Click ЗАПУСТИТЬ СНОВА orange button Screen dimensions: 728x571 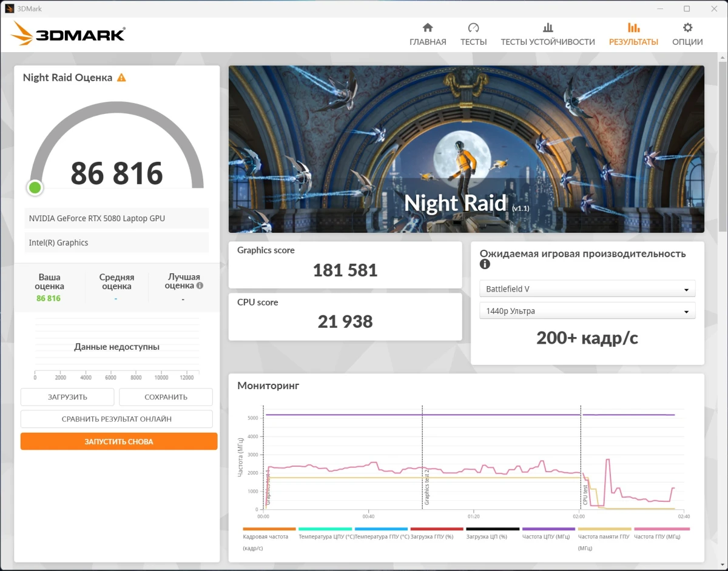coord(119,441)
